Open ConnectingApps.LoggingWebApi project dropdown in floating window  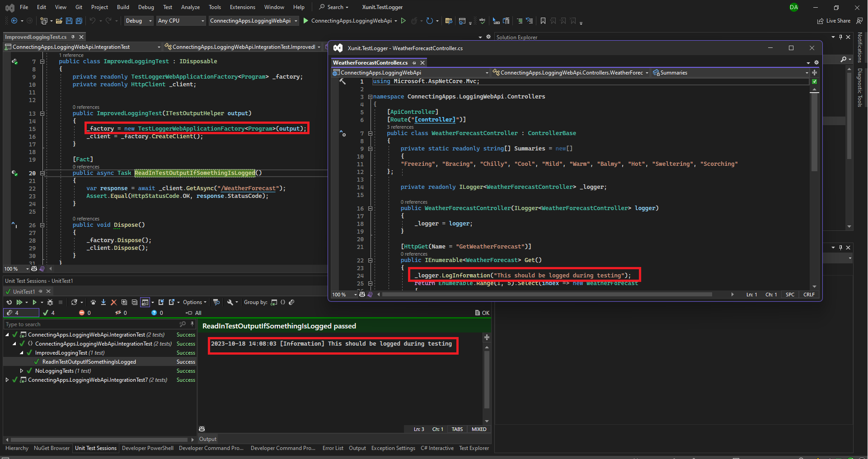pyautogui.click(x=411, y=73)
